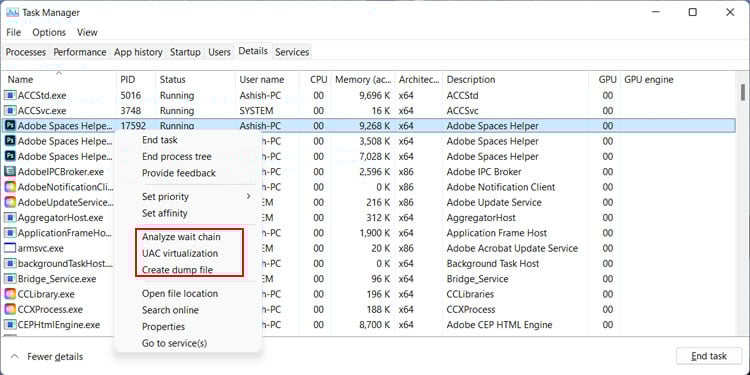The image size is (750, 375).
Task: Toggle UAC virtualization in context menu
Action: click(x=180, y=253)
